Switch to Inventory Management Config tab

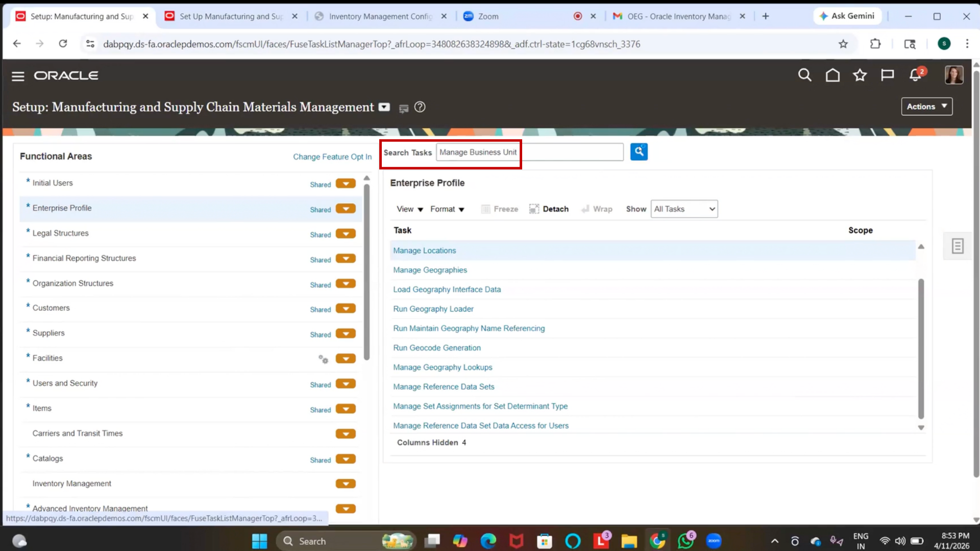pos(380,16)
